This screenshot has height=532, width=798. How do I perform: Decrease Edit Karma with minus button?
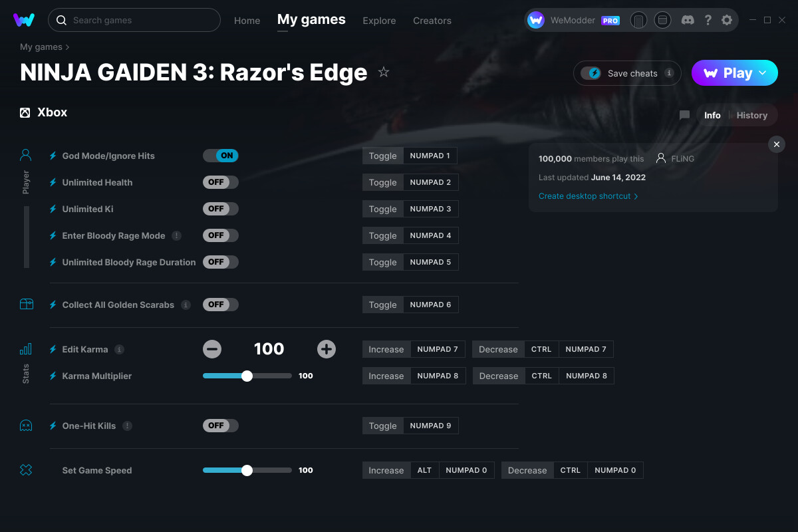click(212, 349)
